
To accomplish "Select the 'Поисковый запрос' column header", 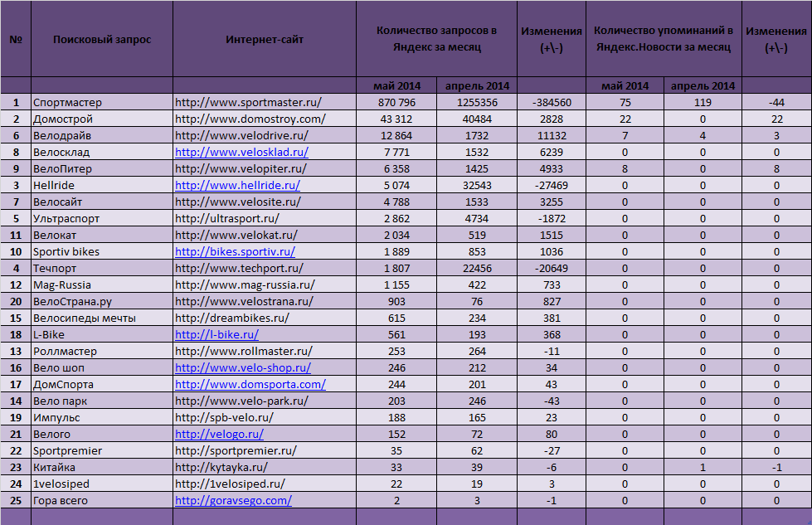I will [101, 40].
